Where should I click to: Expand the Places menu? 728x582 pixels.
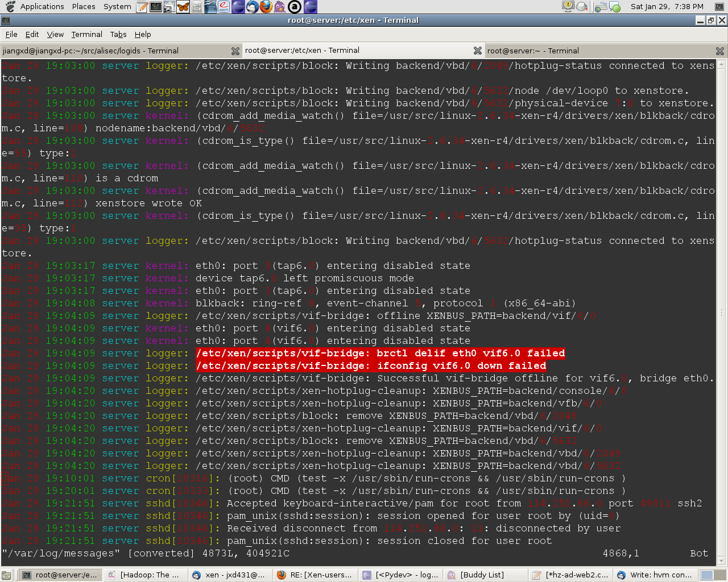click(84, 7)
